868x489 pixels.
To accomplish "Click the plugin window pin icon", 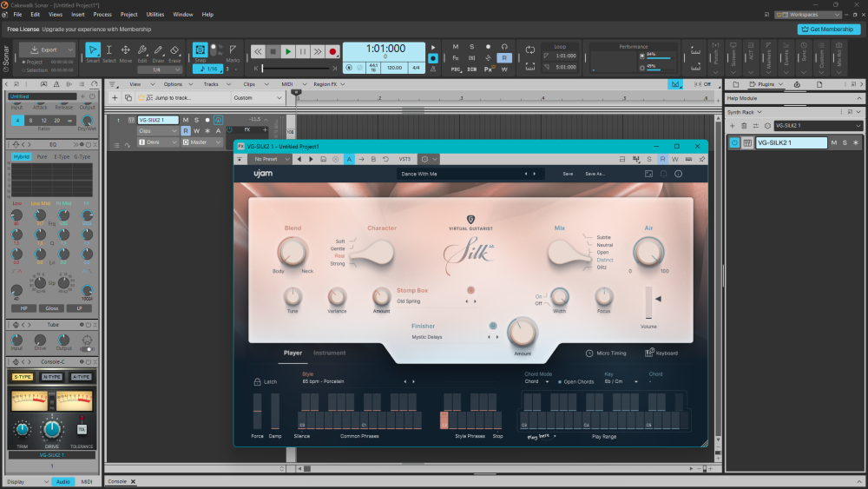I will pyautogui.click(x=702, y=159).
